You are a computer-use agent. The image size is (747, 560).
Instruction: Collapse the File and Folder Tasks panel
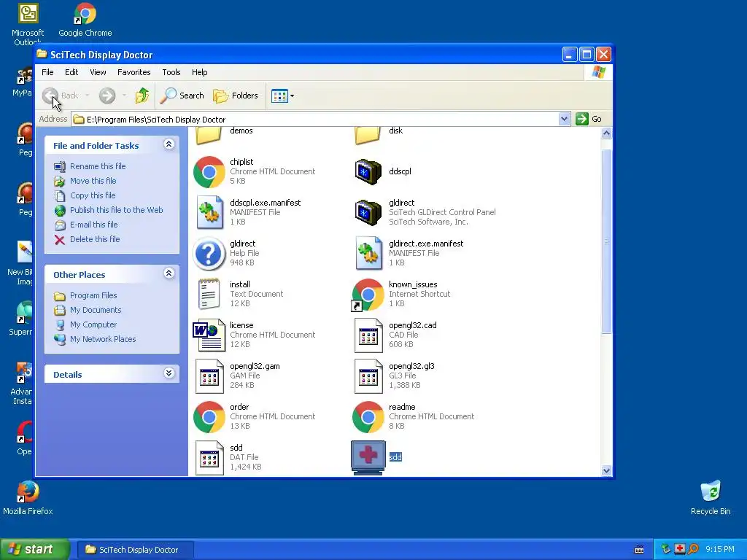(x=169, y=144)
